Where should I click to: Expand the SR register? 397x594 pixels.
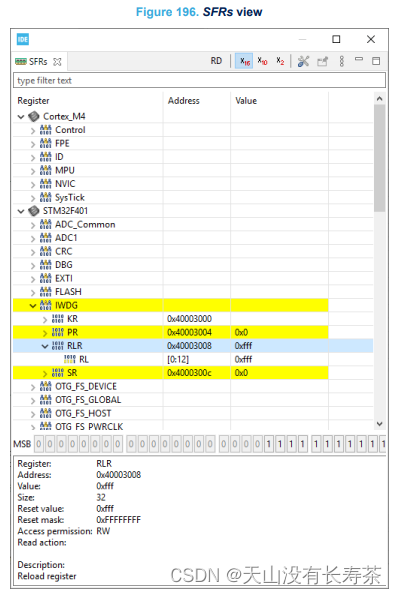45,374
